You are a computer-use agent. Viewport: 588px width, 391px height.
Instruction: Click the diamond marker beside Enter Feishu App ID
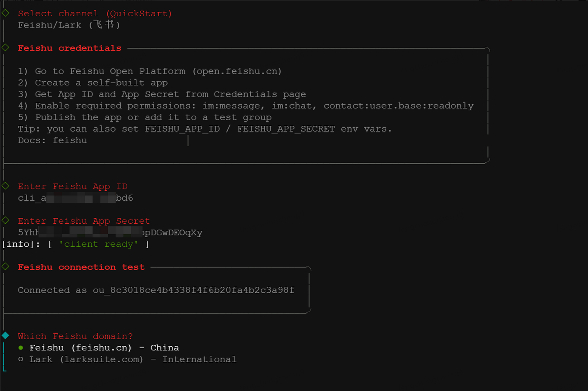(x=5, y=186)
